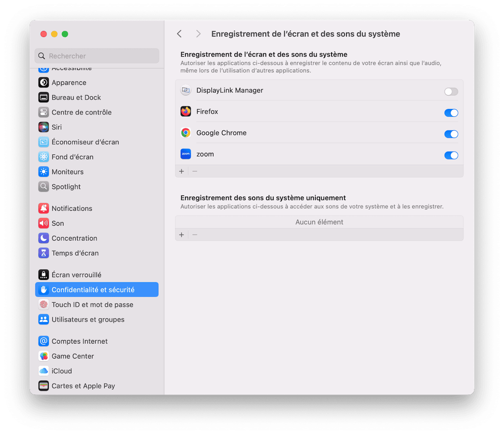Click the Rechercher search field
This screenshot has width=504, height=434.
[97, 56]
